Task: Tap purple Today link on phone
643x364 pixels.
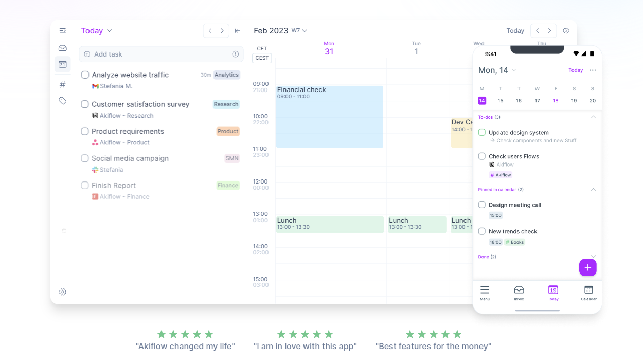Action: coord(576,70)
